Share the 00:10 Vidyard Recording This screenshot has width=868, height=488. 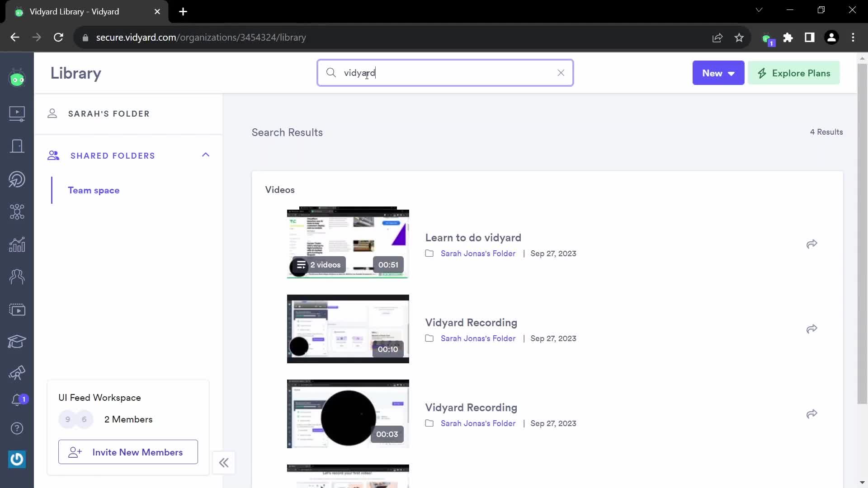click(x=812, y=329)
